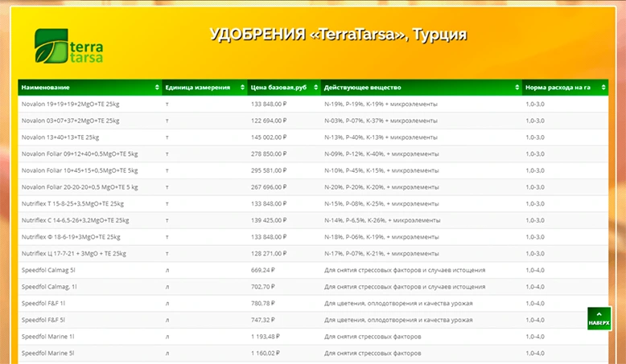Screen dimensions: 626x364
Task: Click the Норма расхода на га header label
Action: (558, 88)
